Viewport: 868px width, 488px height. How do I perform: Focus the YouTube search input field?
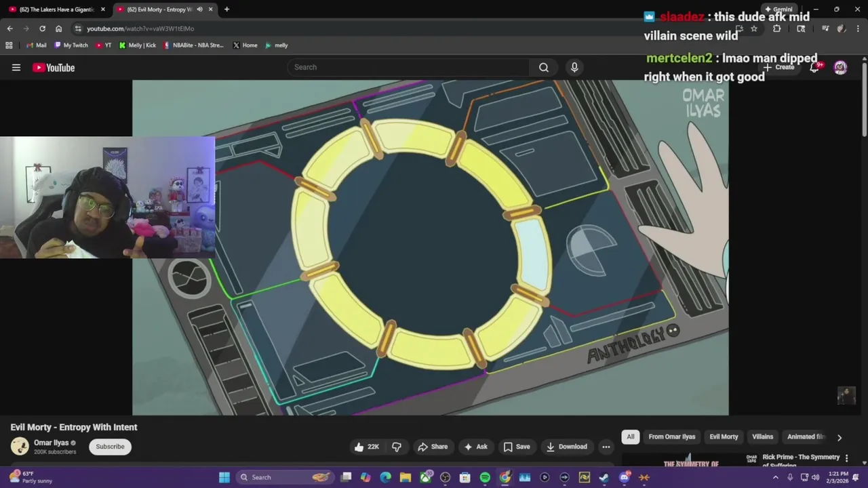408,67
